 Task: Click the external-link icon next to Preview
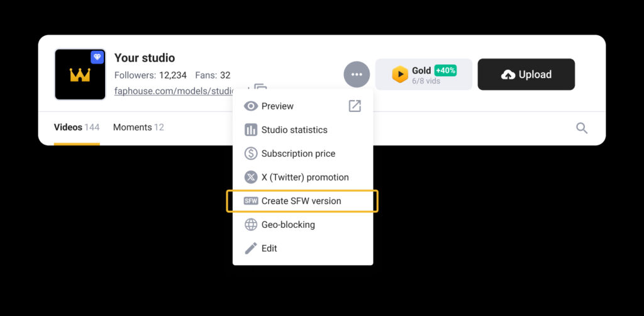tap(355, 106)
